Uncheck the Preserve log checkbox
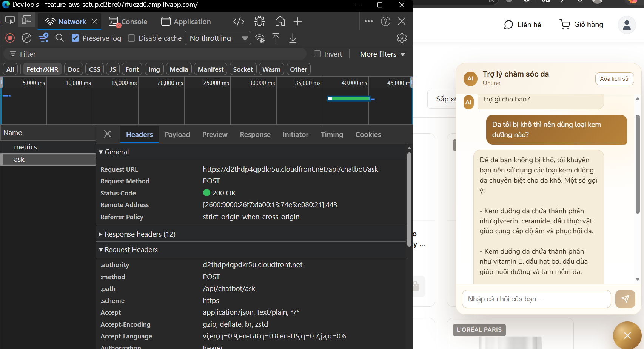This screenshot has width=644, height=349. coord(75,38)
